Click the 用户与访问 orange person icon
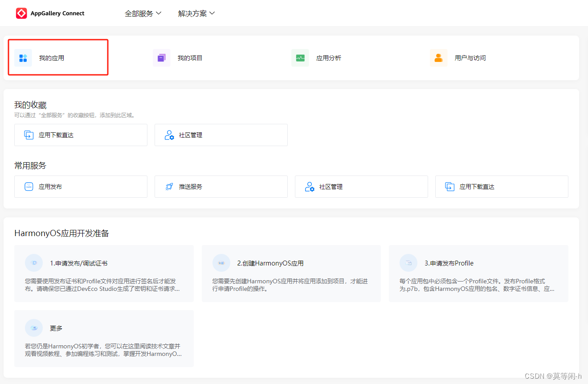Screen dimensions: 588x384 [x=439, y=58]
